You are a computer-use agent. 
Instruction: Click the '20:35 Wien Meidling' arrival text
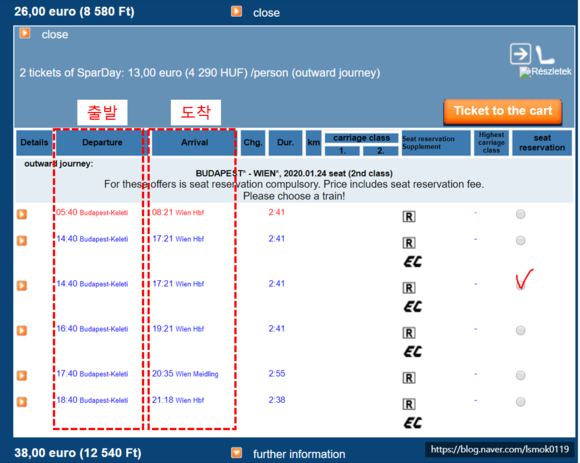tap(185, 374)
